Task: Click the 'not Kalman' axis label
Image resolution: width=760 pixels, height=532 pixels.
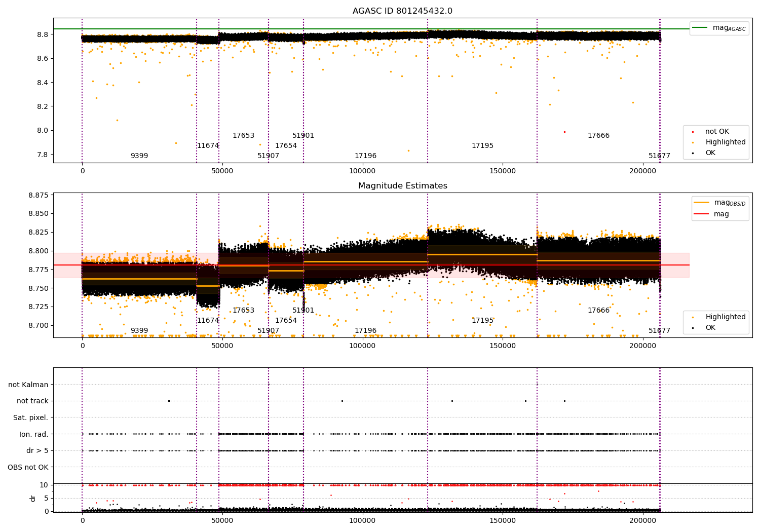Action: pos(28,385)
